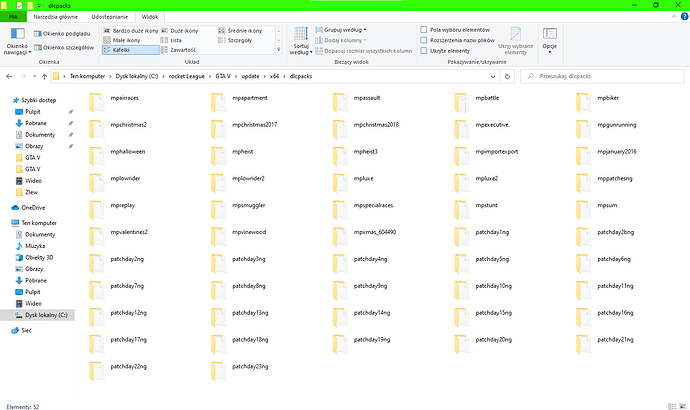The height and width of the screenshot is (410, 690).
Task: Switch layout to Lista view
Action: [x=171, y=40]
